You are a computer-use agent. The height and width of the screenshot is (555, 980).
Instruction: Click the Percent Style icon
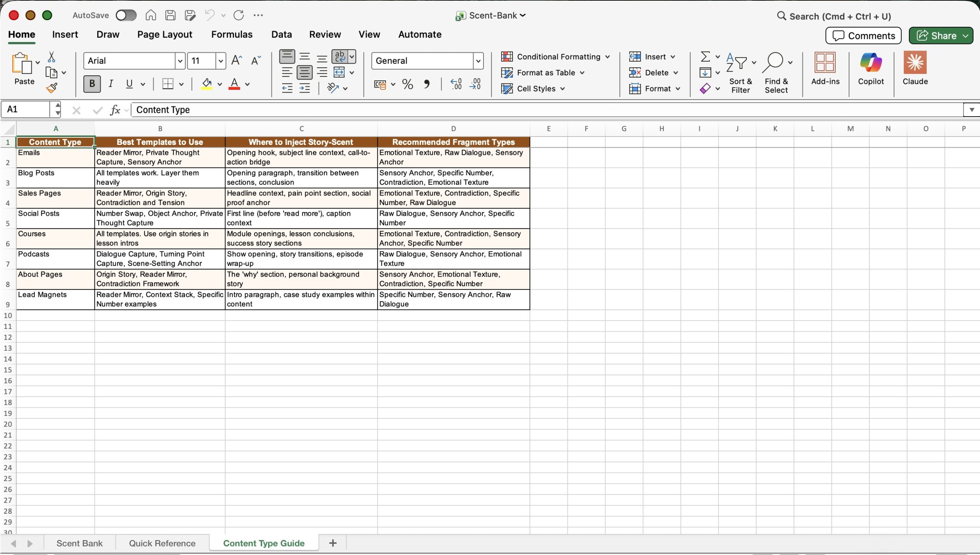click(x=407, y=84)
